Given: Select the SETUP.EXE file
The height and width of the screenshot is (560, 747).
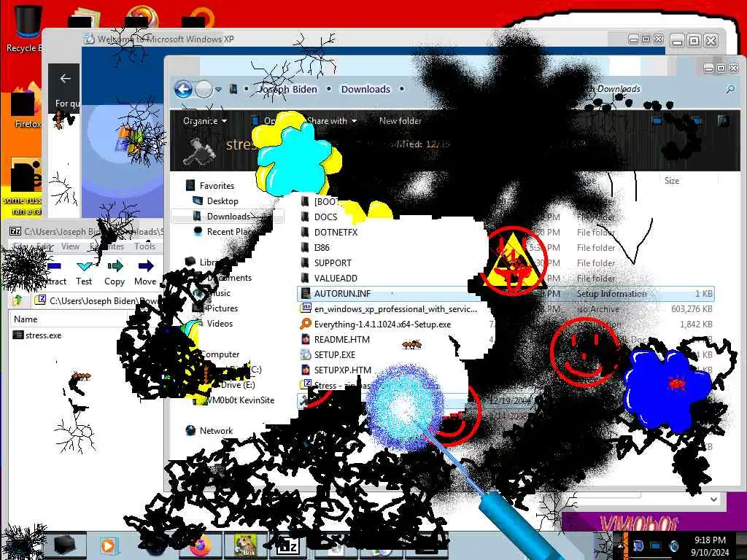Looking at the screenshot, I should [x=334, y=355].
